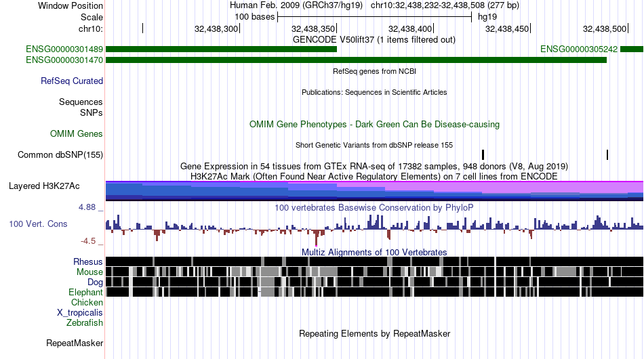Click Multiz Alignments of 100 Vertebrates title
Image resolution: width=644 pixels, height=359 pixels.
[374, 253]
